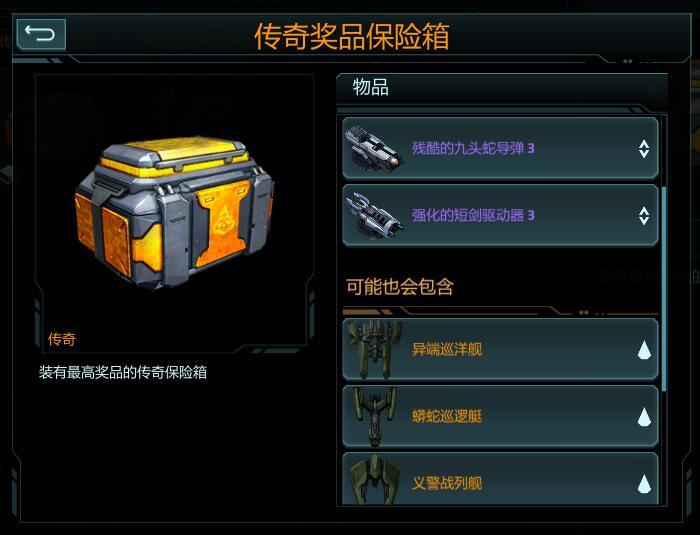Image resolution: width=700 pixels, height=535 pixels.
Task: Click the Gladius drive module icon
Action: click(374, 216)
